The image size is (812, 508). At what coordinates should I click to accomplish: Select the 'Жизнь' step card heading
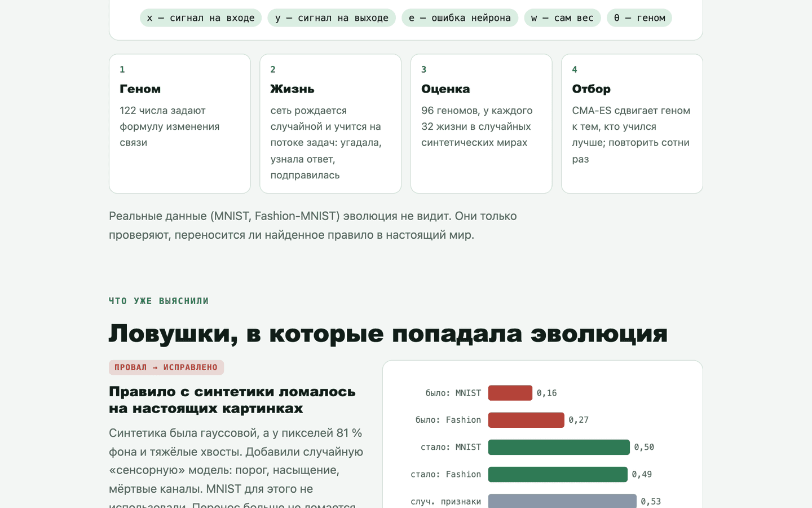(292, 89)
